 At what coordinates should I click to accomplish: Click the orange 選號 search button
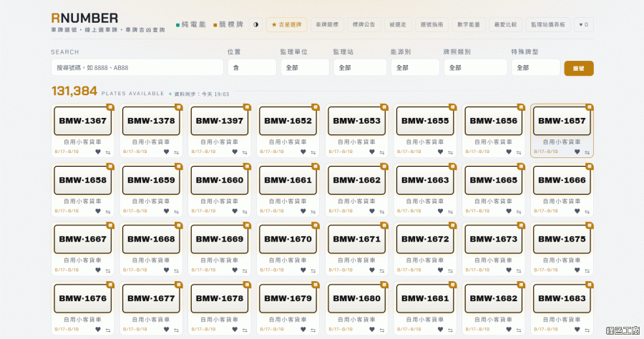[x=579, y=69]
